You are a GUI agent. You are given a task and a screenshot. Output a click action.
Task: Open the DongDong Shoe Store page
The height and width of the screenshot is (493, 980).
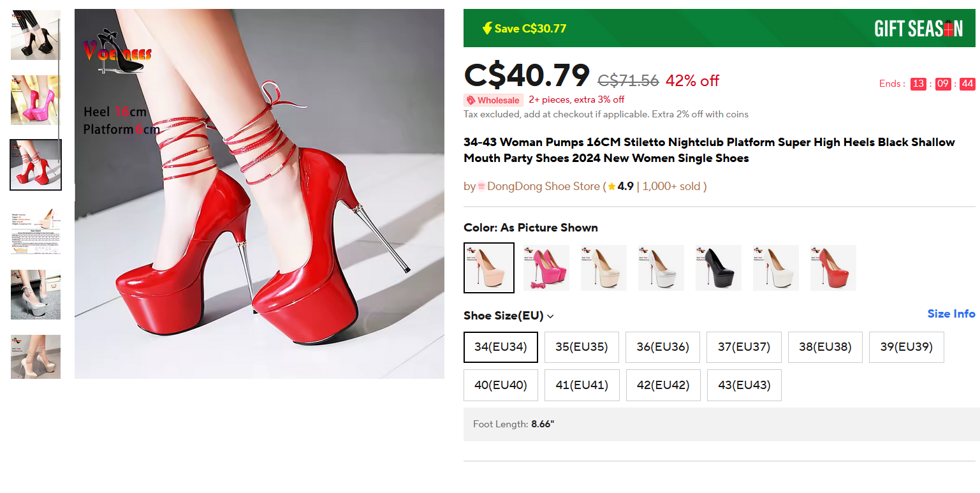(543, 186)
